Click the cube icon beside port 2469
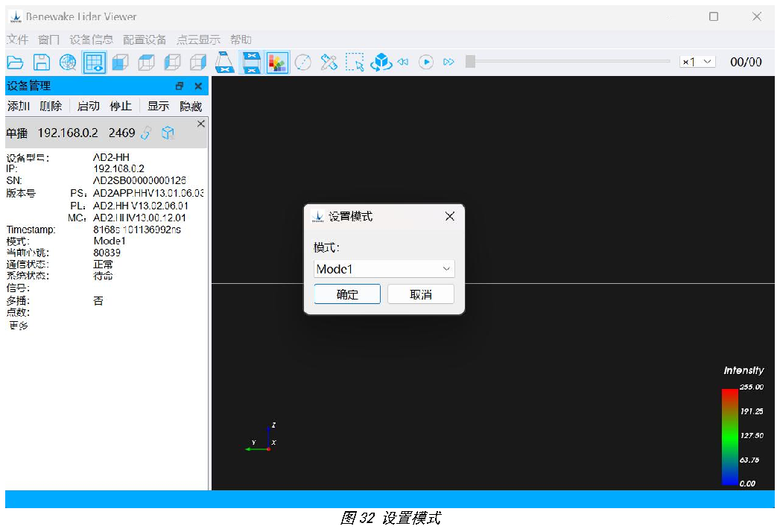This screenshot has height=532, width=780. (x=168, y=133)
